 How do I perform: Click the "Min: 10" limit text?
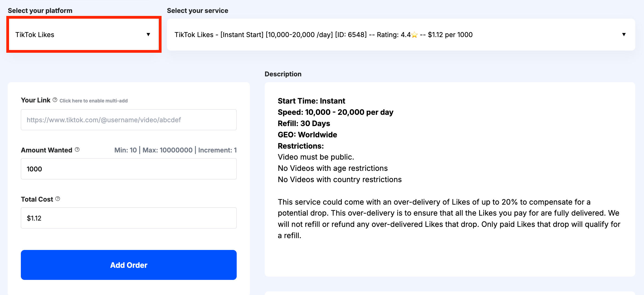[x=125, y=150]
